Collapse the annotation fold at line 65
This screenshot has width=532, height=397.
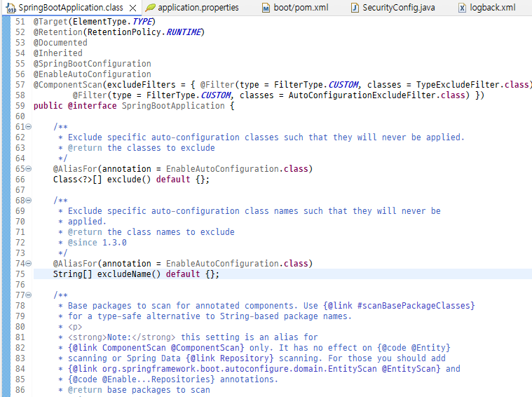tap(29, 169)
